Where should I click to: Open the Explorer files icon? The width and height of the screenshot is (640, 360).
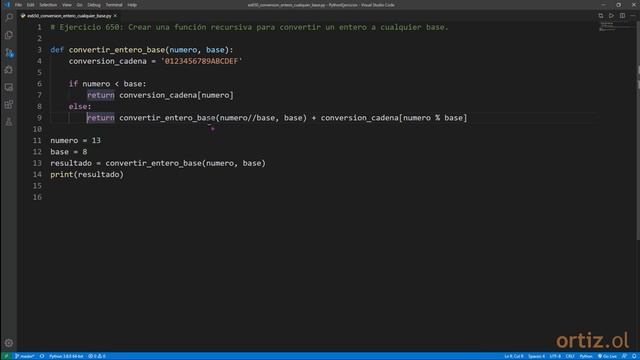click(x=9, y=35)
